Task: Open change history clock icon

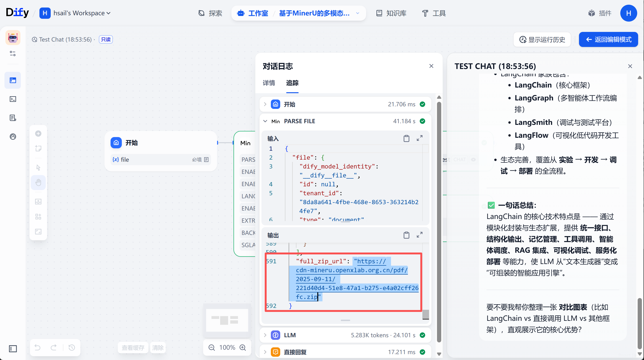Action: (x=72, y=347)
